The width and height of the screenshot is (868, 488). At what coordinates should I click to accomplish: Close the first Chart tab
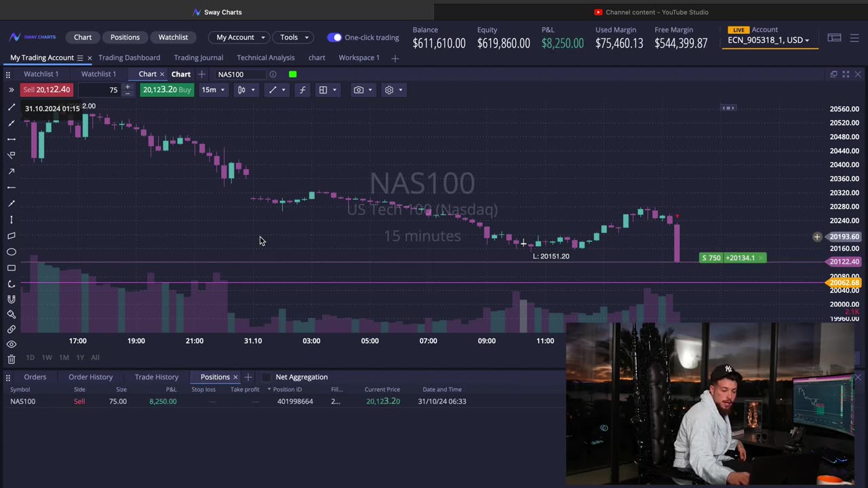point(162,74)
